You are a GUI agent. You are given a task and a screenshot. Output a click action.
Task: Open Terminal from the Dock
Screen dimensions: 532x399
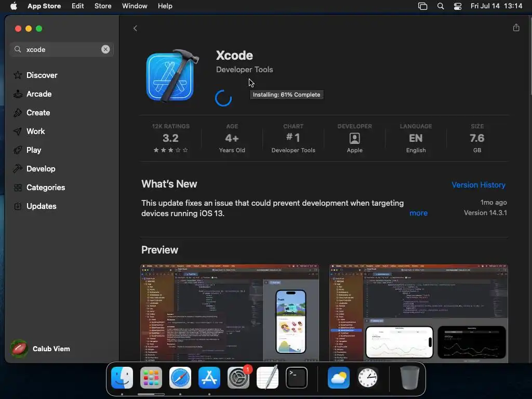pyautogui.click(x=297, y=378)
